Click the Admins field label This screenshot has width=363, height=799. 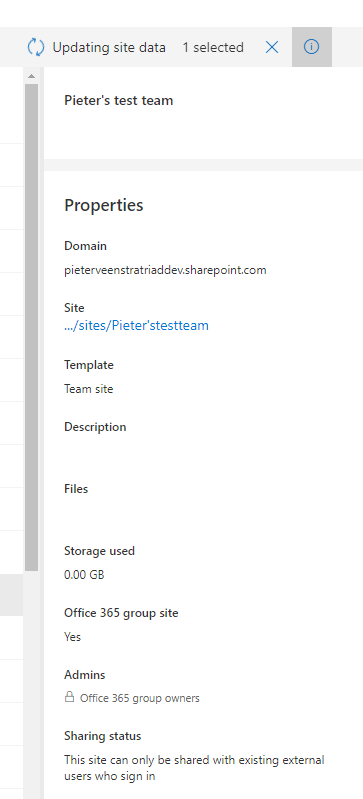click(x=85, y=675)
